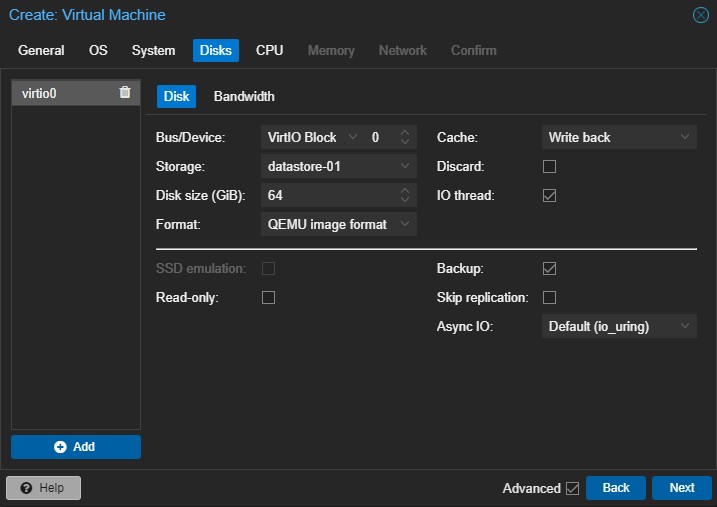Uncheck the Backup checkbox

click(549, 268)
